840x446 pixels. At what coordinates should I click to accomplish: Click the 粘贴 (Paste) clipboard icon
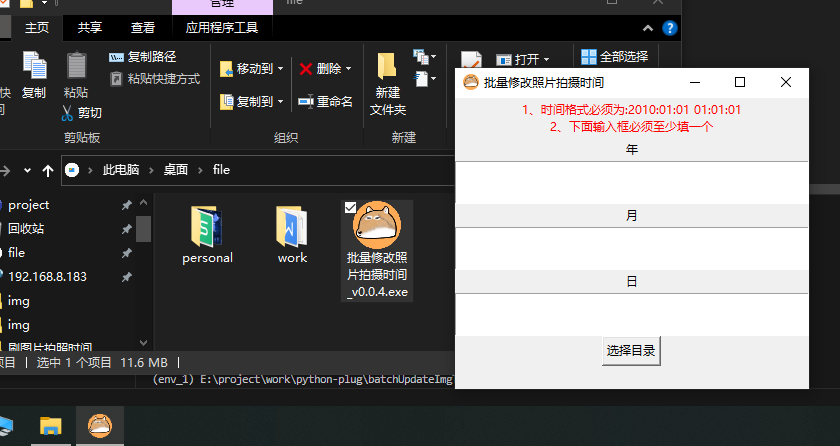pyautogui.click(x=76, y=65)
